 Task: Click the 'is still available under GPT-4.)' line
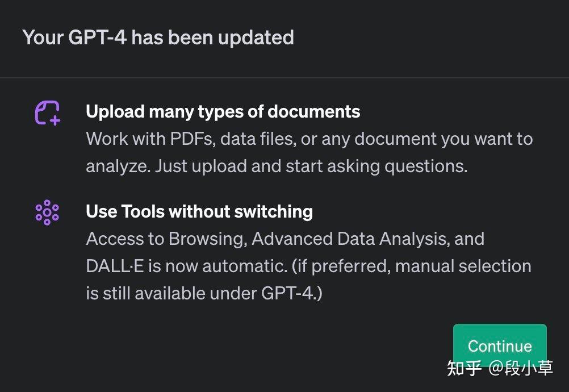click(x=204, y=293)
